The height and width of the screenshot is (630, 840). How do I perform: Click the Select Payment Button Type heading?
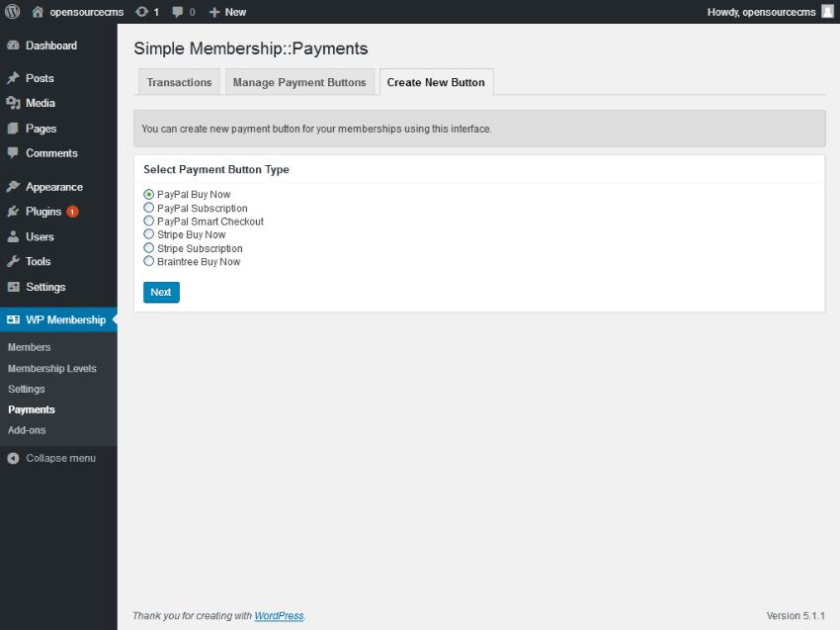pos(216,169)
